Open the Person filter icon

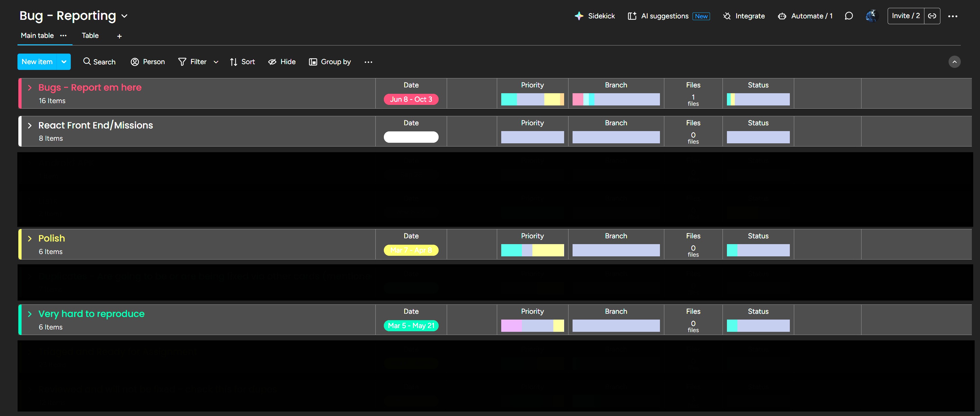point(135,62)
